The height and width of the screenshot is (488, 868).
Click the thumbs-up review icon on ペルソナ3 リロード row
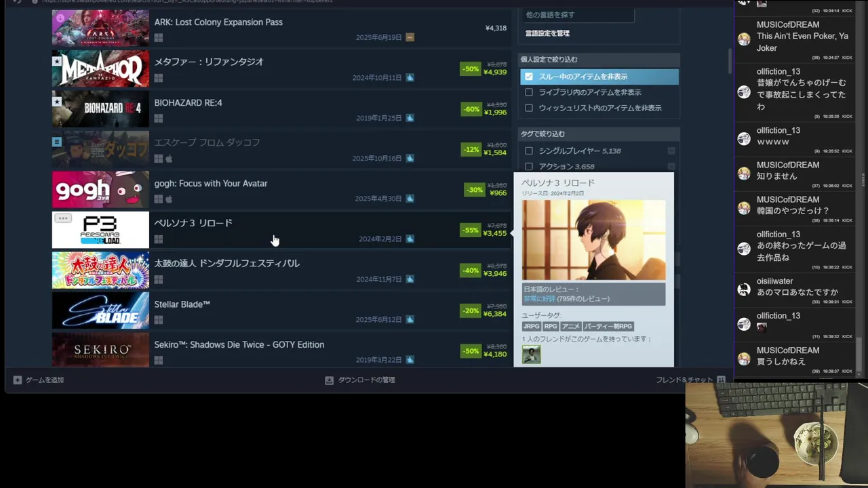[x=410, y=239]
